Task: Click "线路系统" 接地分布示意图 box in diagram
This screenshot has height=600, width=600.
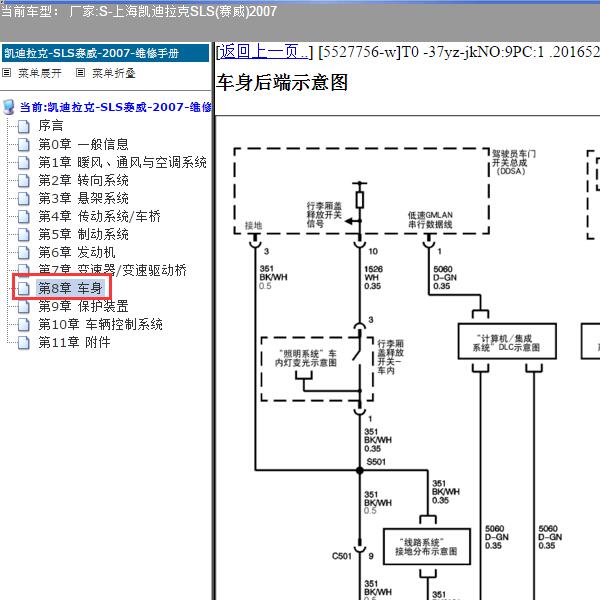Action: 427,546
